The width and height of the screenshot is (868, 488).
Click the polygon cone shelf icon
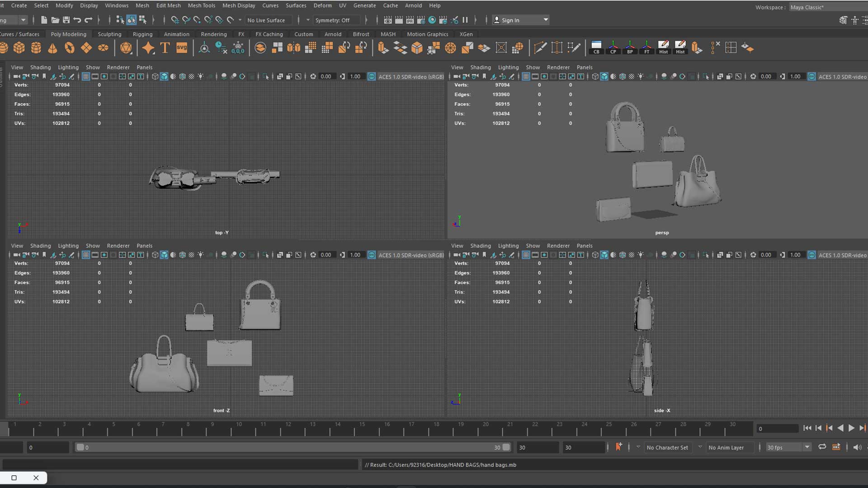[52, 48]
